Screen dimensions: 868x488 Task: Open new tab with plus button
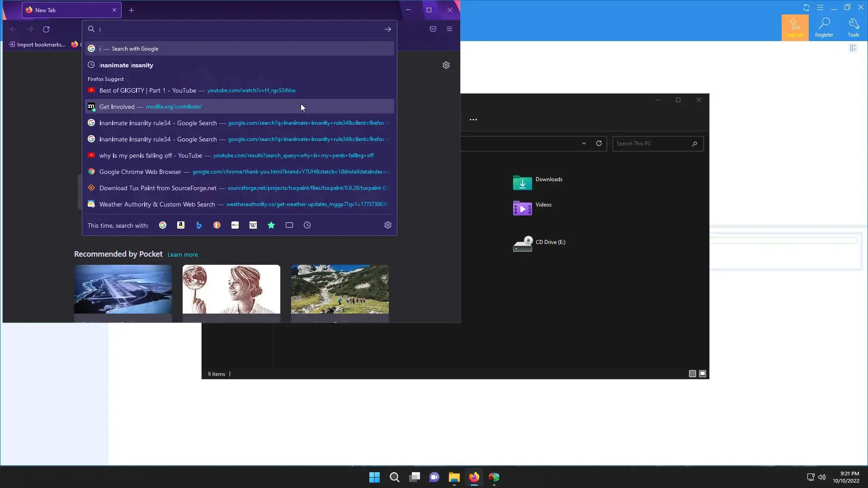point(131,10)
